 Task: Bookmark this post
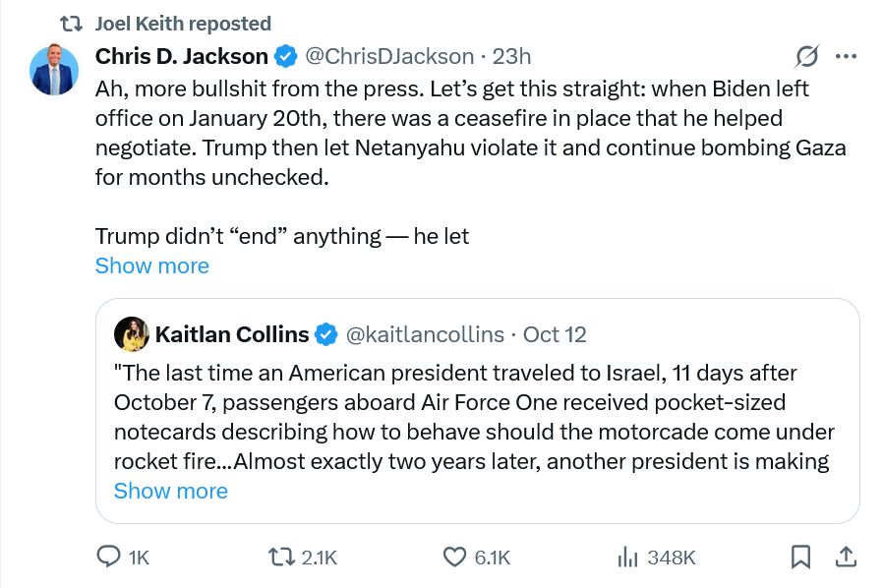(800, 557)
